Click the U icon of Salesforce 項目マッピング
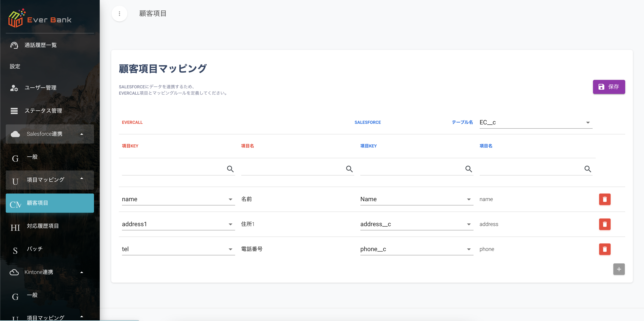This screenshot has height=321, width=644. (15, 182)
